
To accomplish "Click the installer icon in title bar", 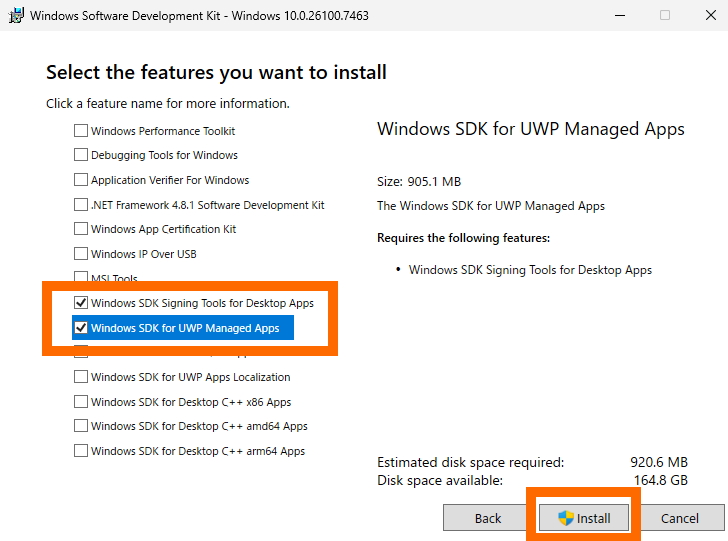I will click(x=15, y=15).
